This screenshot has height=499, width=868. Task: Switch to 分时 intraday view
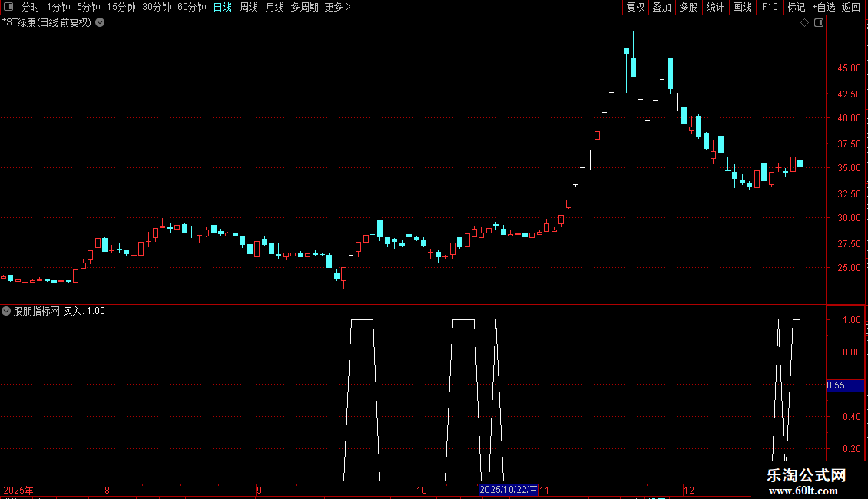[30, 7]
